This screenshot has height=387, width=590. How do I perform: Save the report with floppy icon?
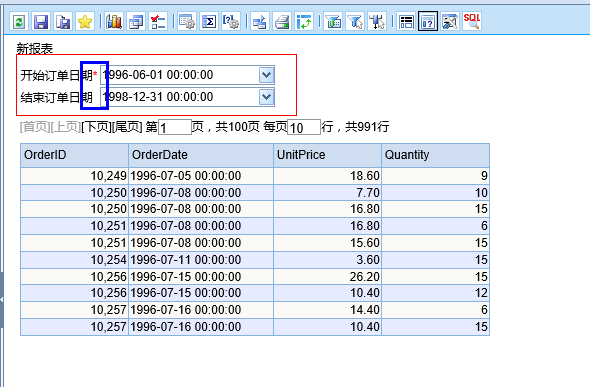41,21
